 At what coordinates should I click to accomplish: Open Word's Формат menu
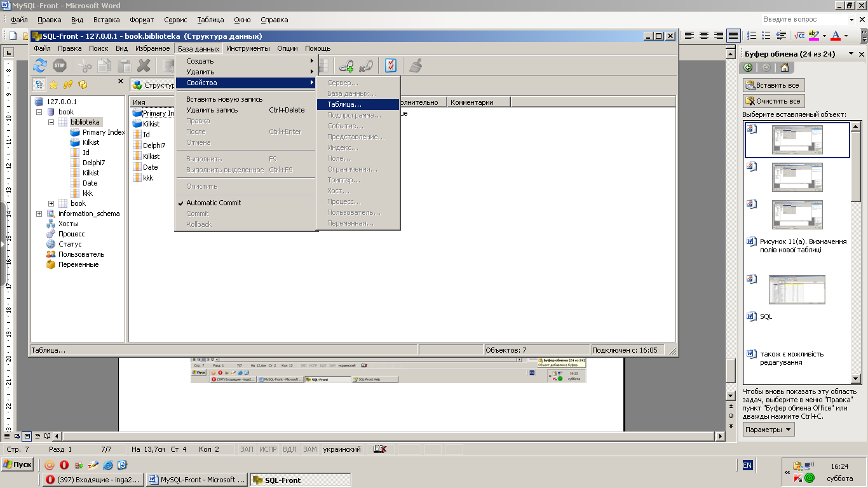142,20
